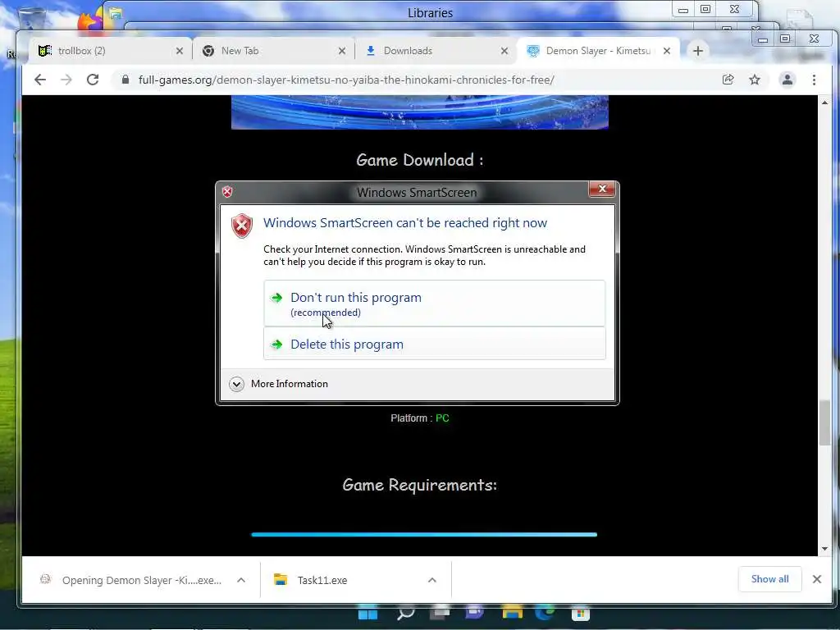Share this page via share icon
Image resolution: width=840 pixels, height=630 pixels.
[x=728, y=80]
